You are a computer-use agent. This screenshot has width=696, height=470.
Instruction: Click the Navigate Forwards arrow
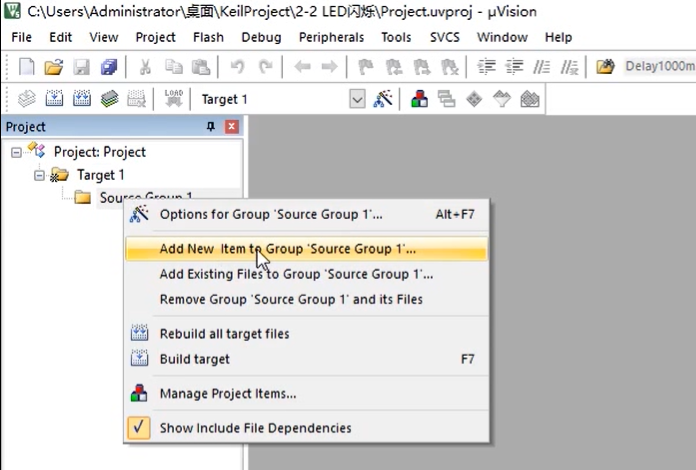pos(329,67)
